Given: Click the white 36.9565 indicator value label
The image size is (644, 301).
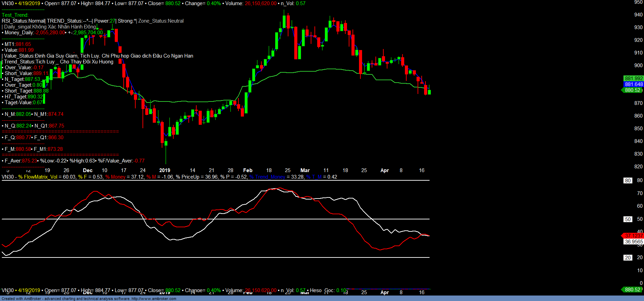Looking at the screenshot, I should (x=634, y=242).
